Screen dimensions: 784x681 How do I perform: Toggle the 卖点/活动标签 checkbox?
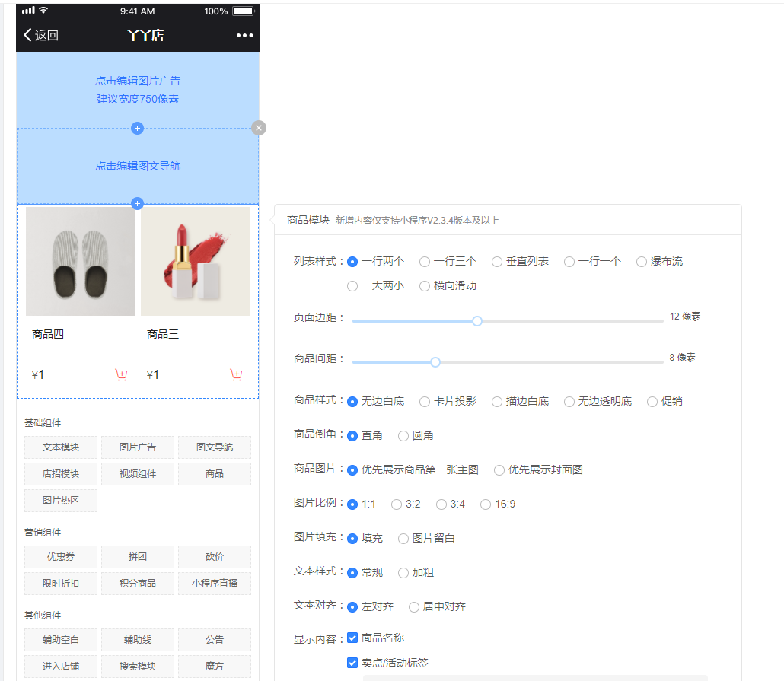(352, 663)
